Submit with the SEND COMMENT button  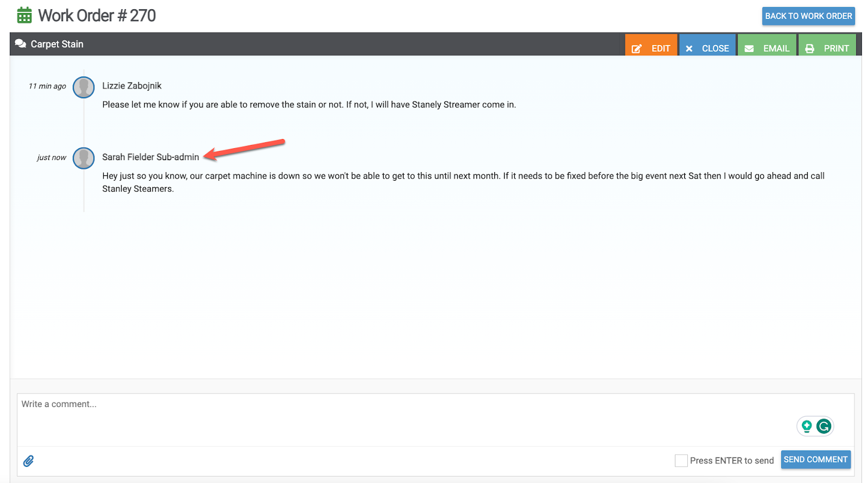815,460
